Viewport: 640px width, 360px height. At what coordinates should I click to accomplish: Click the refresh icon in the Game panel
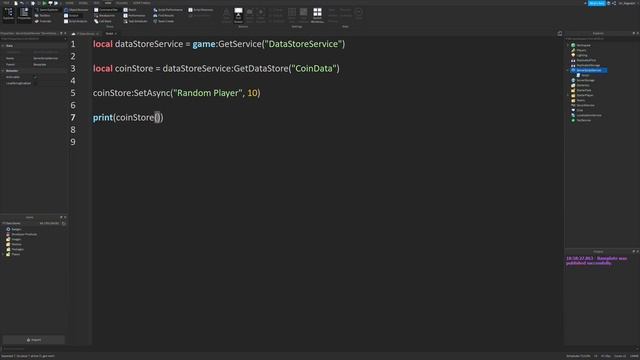(64, 223)
